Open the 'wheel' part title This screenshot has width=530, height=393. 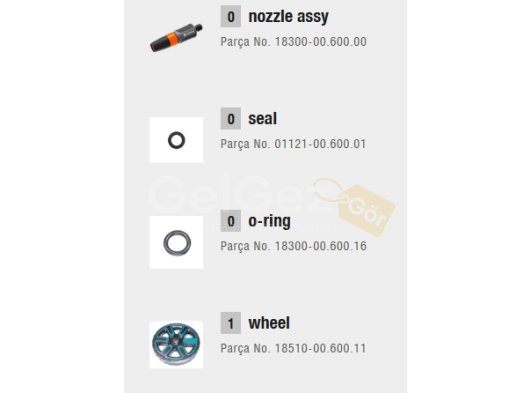tap(269, 323)
